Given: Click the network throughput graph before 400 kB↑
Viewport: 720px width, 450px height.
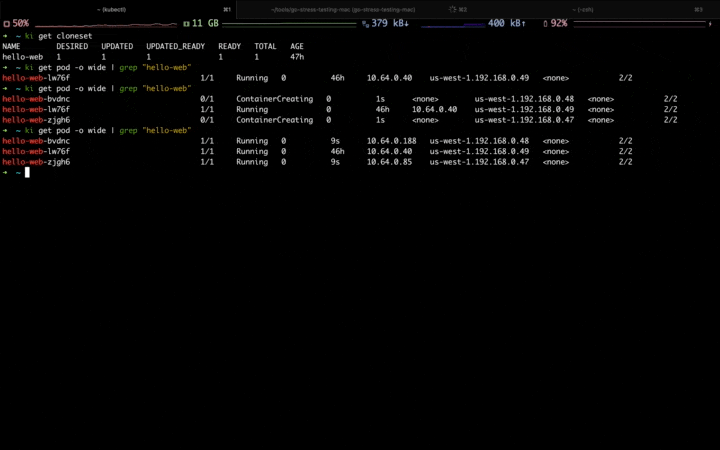Looking at the screenshot, I should (453, 24).
